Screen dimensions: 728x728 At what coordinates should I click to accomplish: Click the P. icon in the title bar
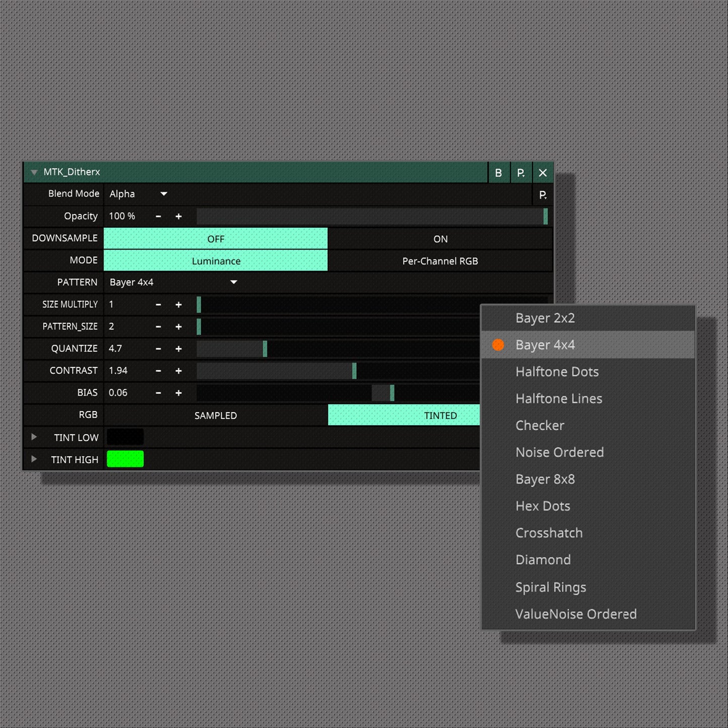click(520, 172)
